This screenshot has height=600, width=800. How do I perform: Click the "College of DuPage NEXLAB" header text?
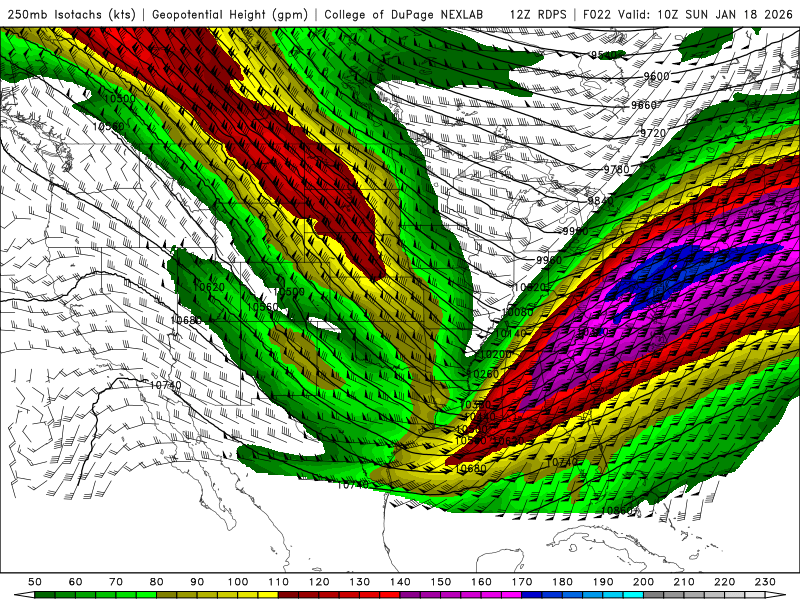coord(404,15)
